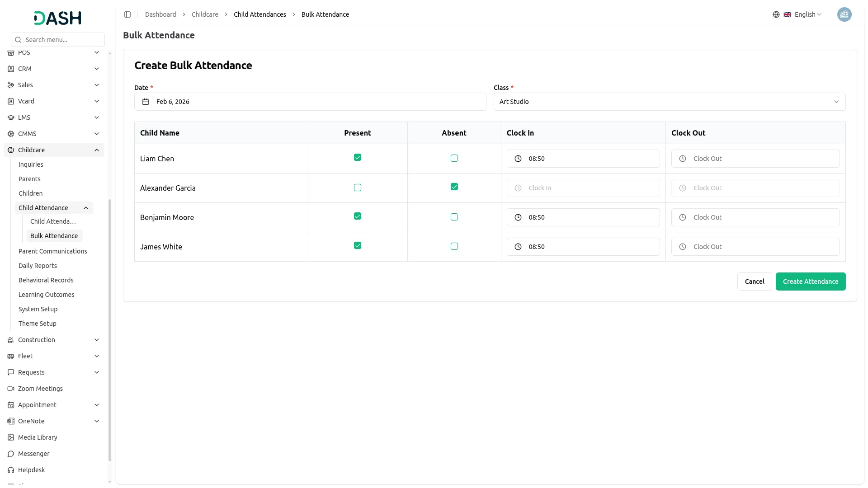Click the Cancel button

pos(754,282)
